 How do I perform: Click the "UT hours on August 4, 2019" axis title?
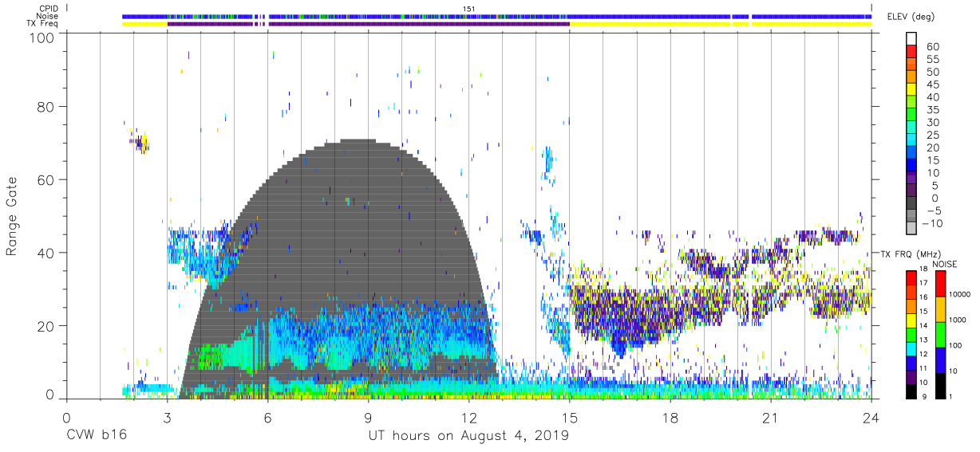tap(468, 437)
